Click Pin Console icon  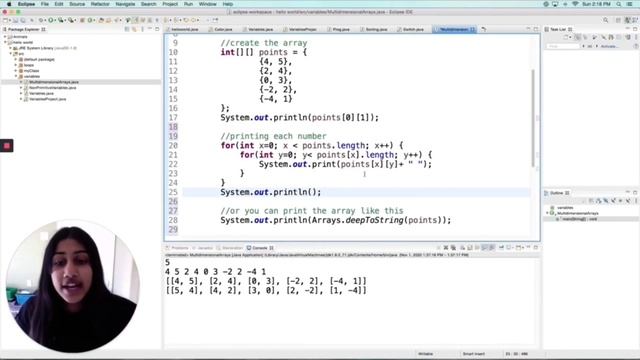click(501, 248)
